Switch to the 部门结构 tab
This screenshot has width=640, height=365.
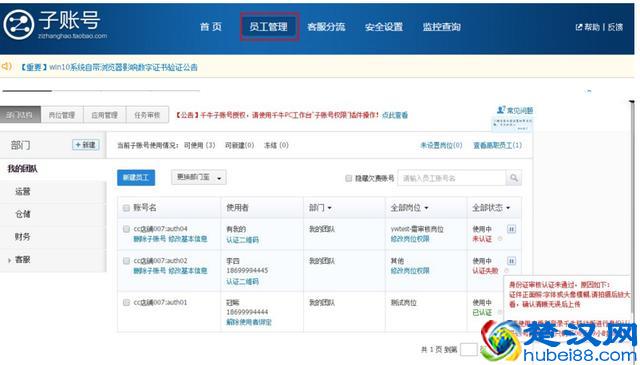click(x=20, y=115)
